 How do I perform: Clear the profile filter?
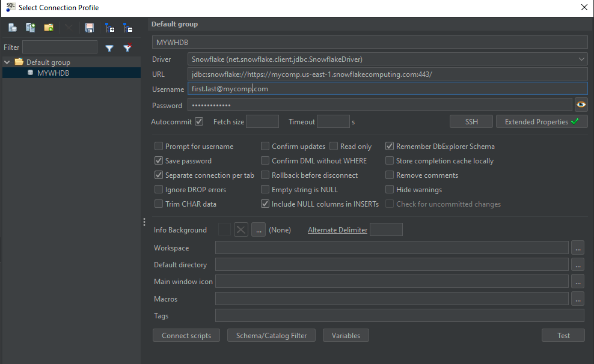(127, 47)
